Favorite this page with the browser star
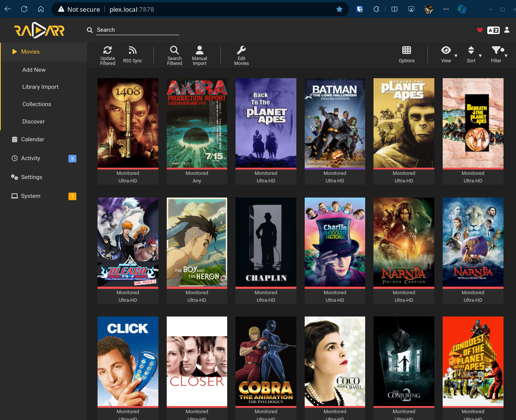 coord(339,9)
